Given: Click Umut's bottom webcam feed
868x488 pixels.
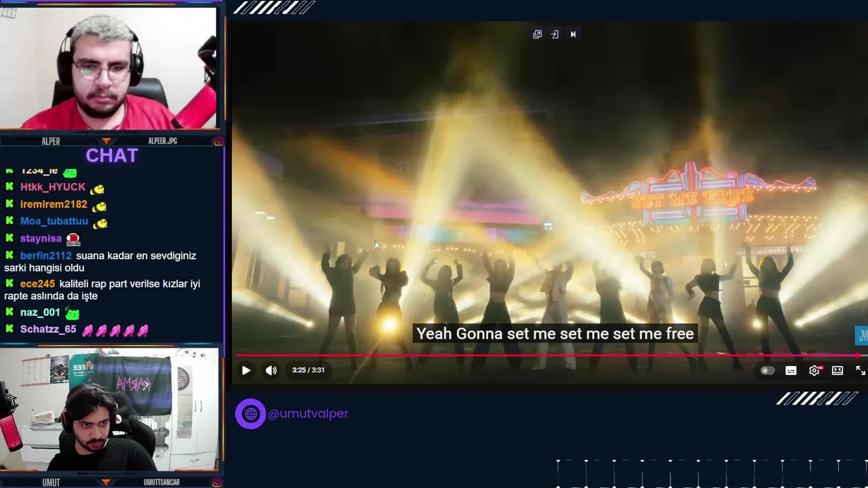Looking at the screenshot, I should tap(108, 409).
